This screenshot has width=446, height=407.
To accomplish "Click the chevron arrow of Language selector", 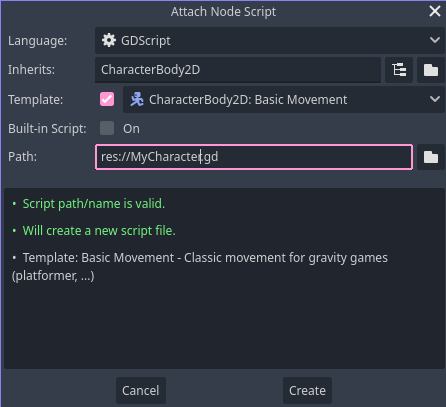I will [x=435, y=40].
